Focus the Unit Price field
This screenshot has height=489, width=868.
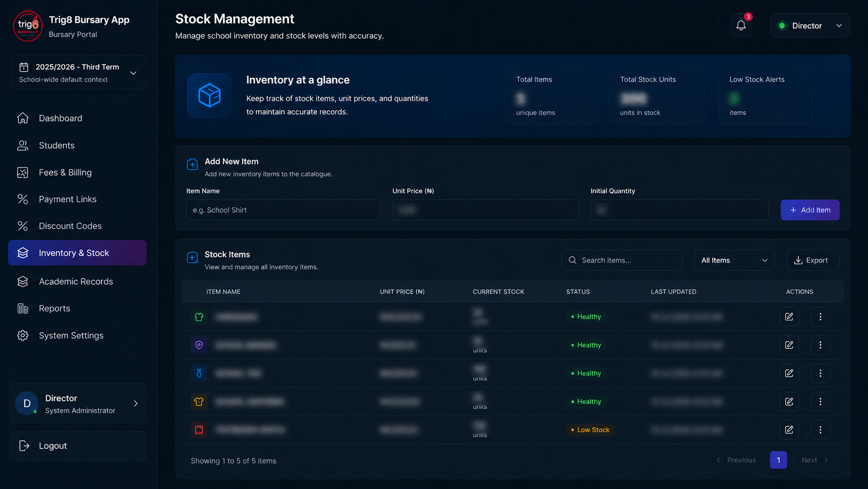pyautogui.click(x=485, y=210)
